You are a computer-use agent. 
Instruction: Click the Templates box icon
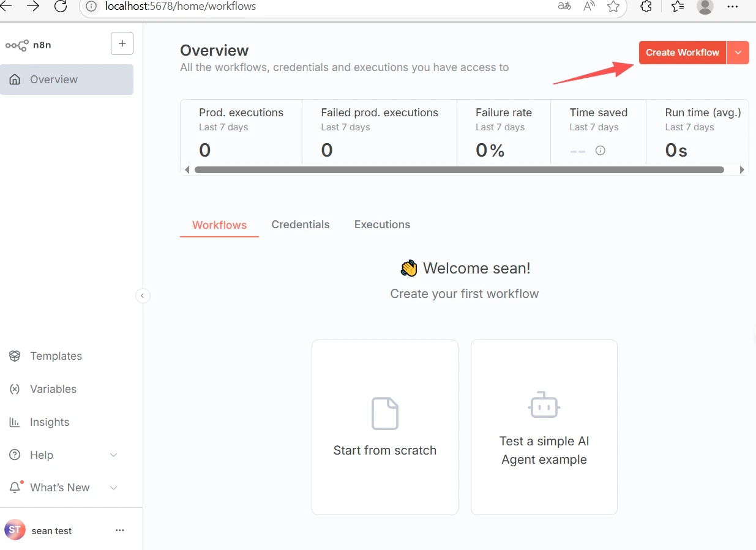pos(15,356)
